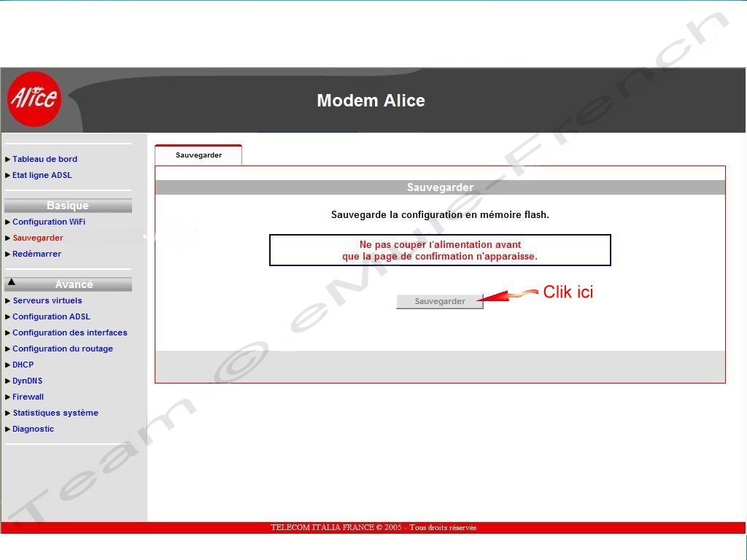Click the Basique section header
This screenshot has width=747, height=560.
(x=68, y=206)
